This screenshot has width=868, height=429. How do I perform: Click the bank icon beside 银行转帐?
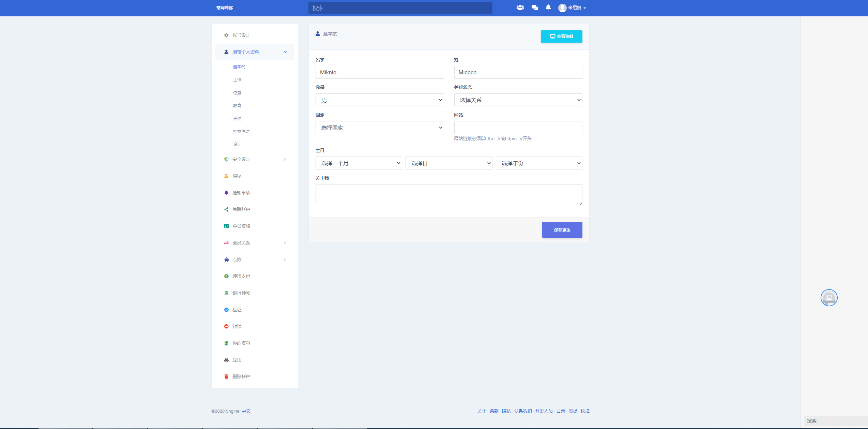[x=226, y=293]
